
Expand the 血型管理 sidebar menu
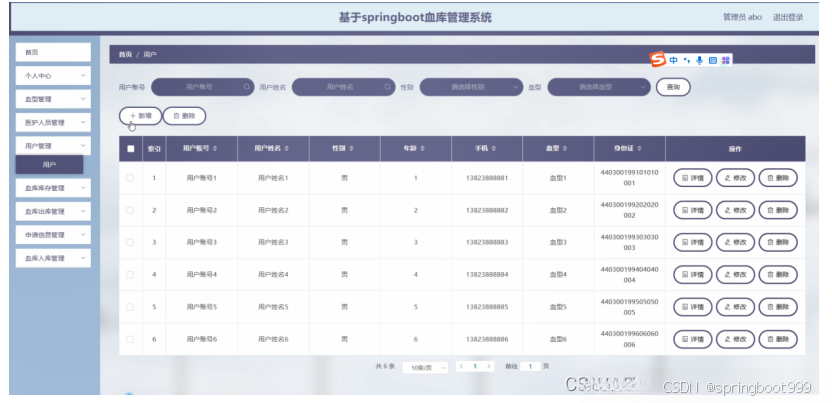pyautogui.click(x=53, y=99)
